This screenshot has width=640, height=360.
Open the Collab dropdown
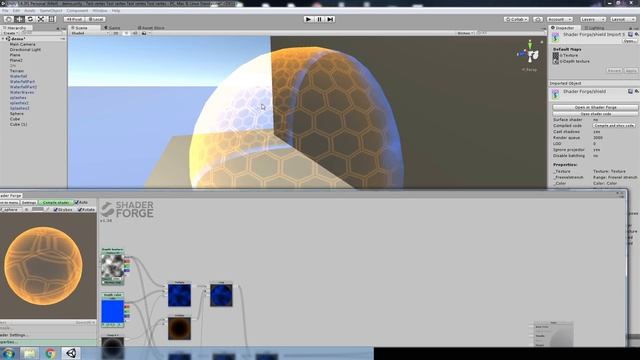516,19
